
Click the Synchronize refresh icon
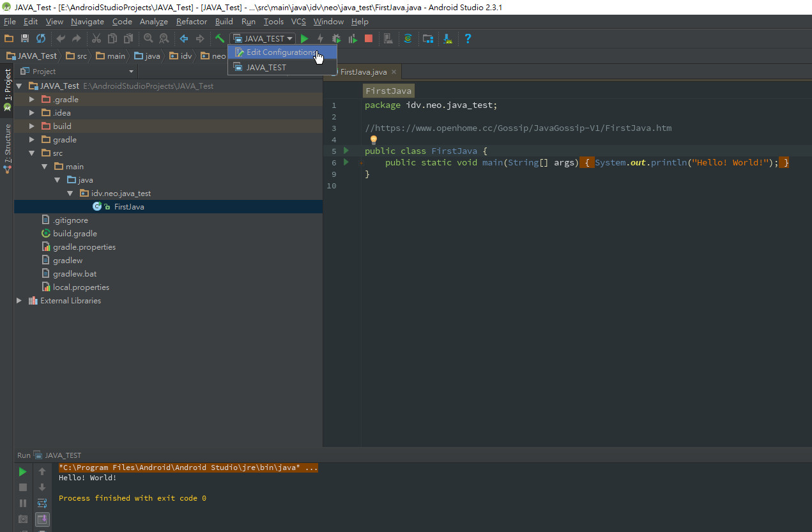tap(41, 39)
